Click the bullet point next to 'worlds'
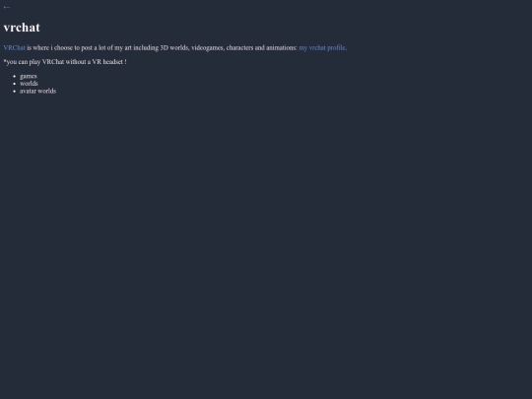532x399 pixels. pyautogui.click(x=14, y=84)
